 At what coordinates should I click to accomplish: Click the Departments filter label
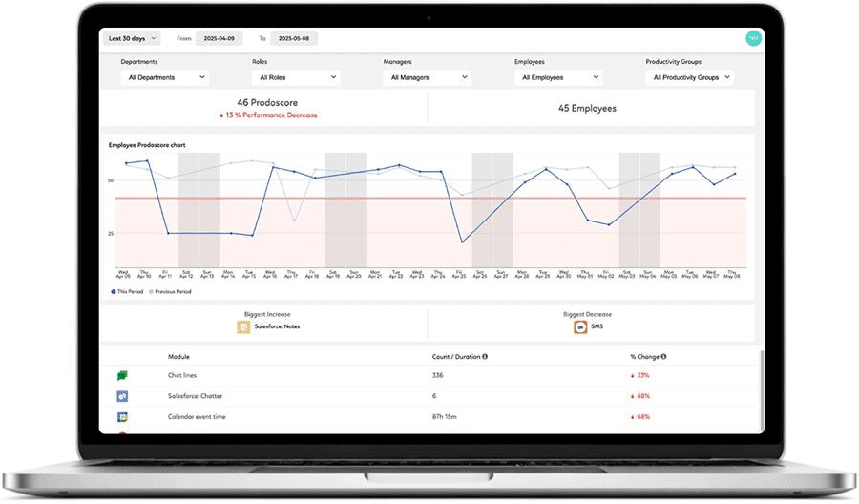pos(139,62)
